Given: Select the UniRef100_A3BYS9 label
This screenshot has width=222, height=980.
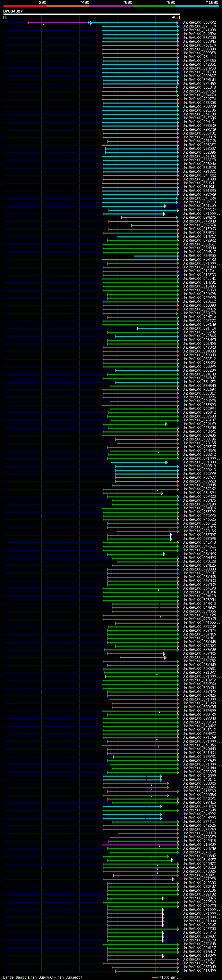Looking at the screenshot, I should pyautogui.click(x=199, y=106).
